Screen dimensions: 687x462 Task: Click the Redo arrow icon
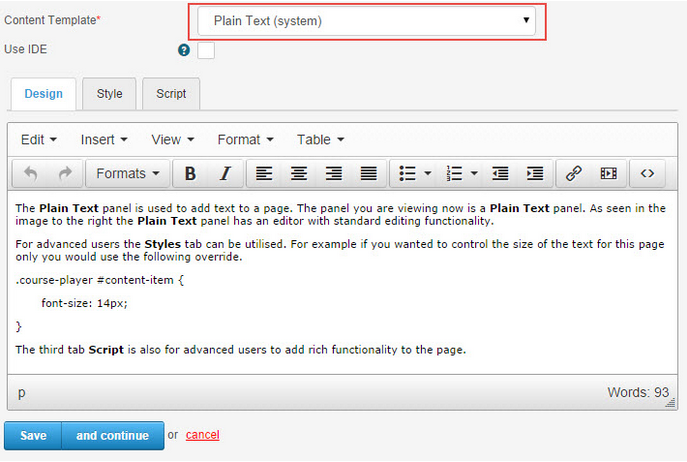pos(65,173)
